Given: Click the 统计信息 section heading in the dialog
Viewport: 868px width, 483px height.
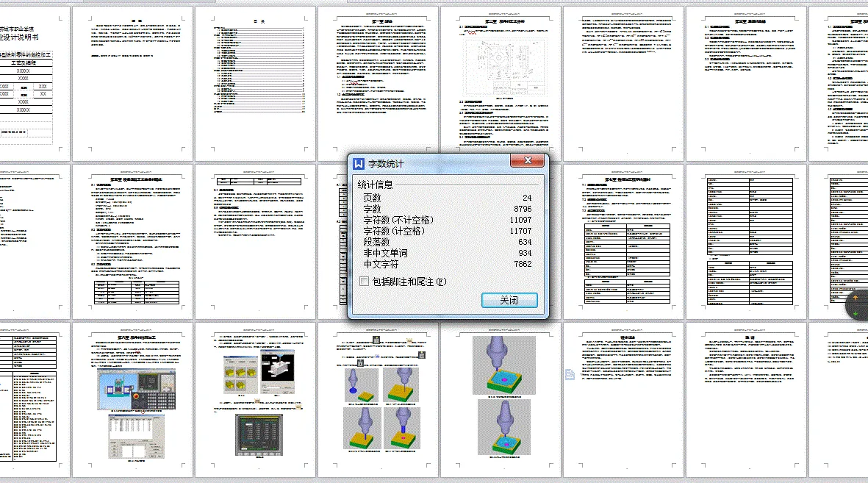Looking at the screenshot, I should coord(373,185).
